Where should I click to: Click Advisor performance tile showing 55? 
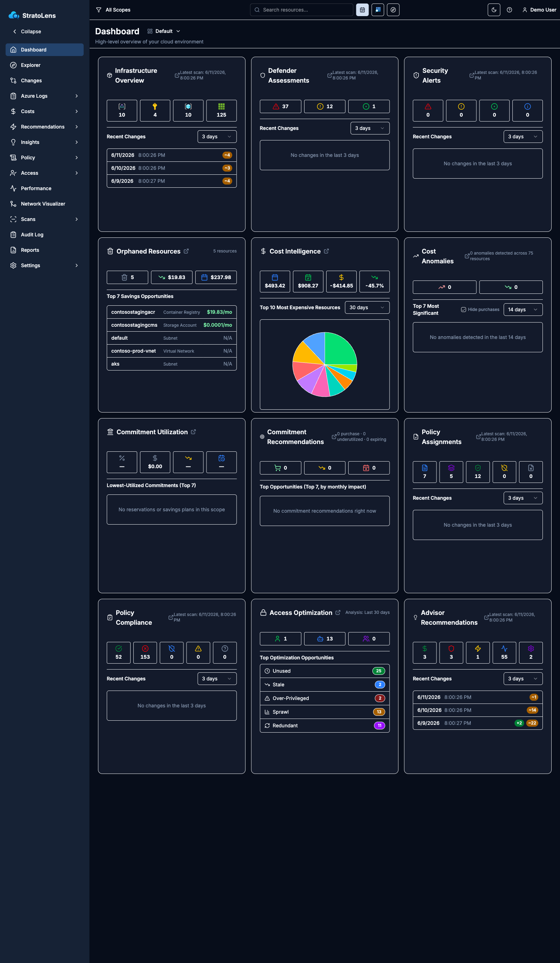tap(504, 653)
